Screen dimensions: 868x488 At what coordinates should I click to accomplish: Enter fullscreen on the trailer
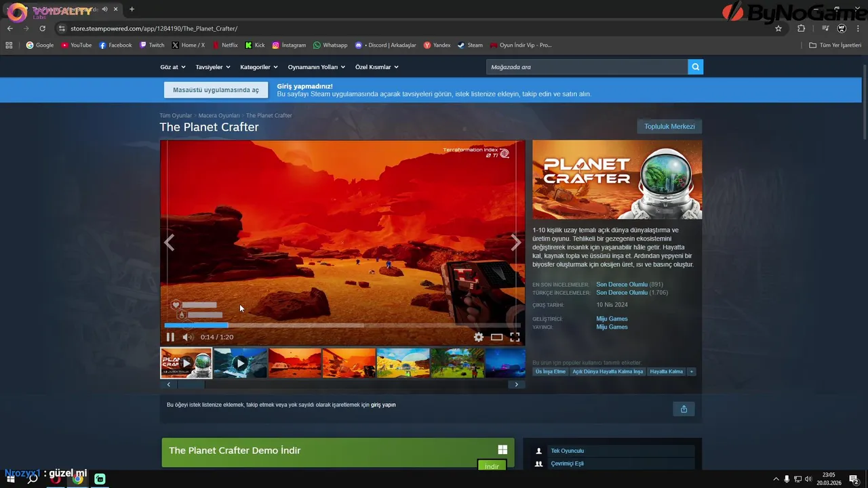[x=515, y=337]
